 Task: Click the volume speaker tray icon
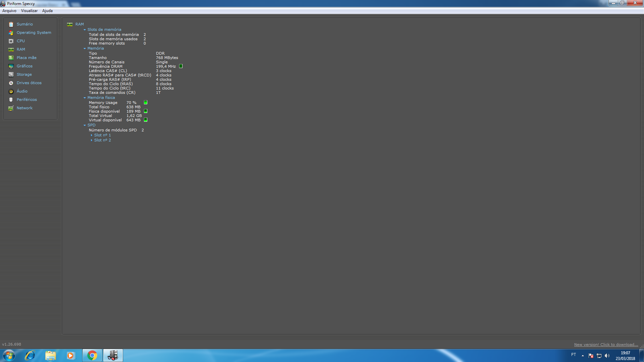607,356
